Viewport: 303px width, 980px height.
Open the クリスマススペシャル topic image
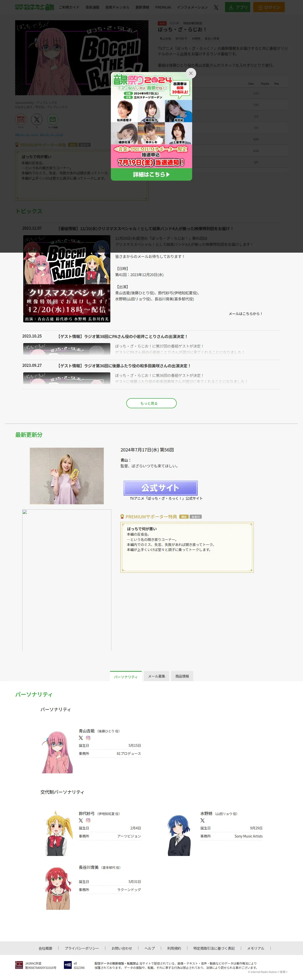point(66,278)
